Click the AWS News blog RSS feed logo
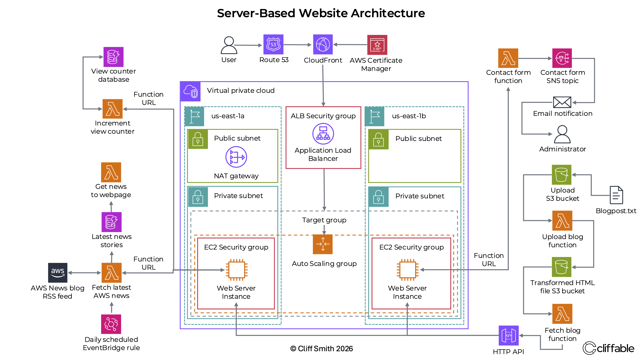Viewport: 644px width, 362px height. coord(58,273)
